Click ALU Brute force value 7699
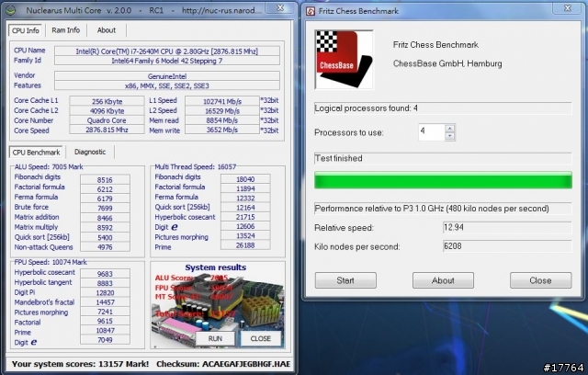 105,208
